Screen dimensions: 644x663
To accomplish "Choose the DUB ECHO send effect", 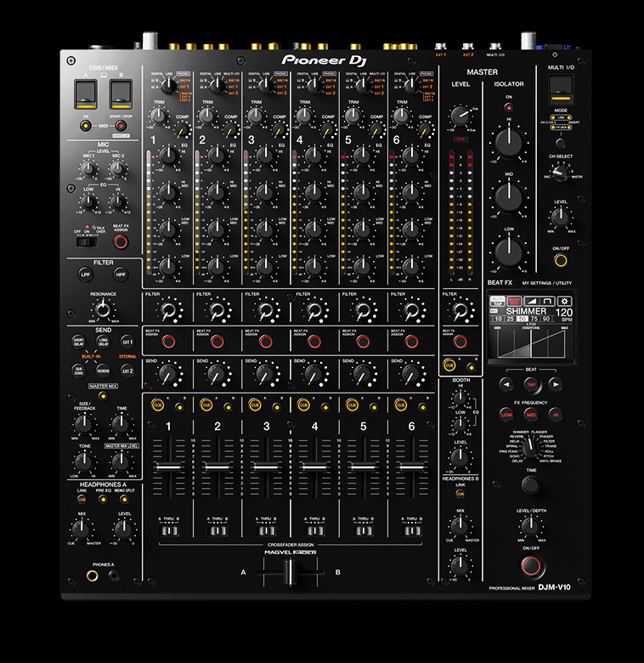I will point(79,371).
